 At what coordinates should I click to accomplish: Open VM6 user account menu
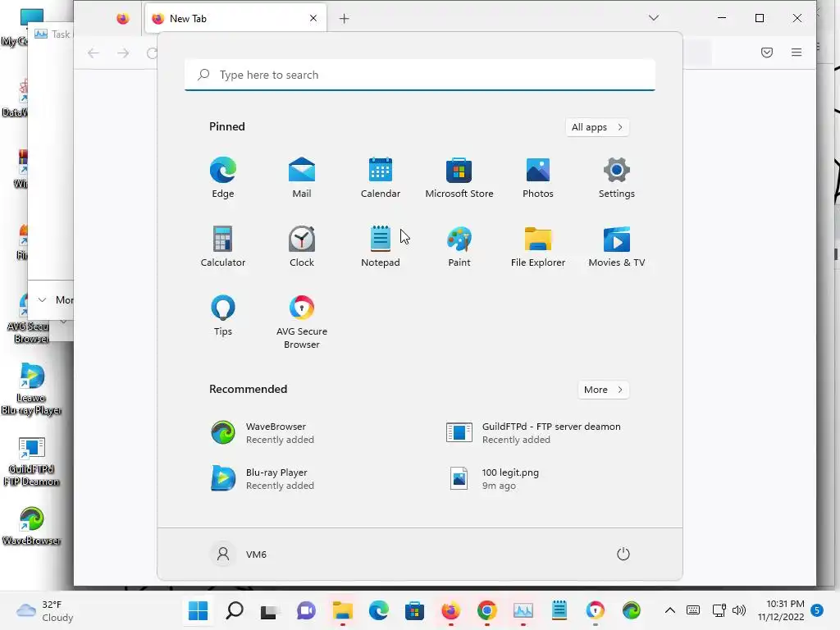point(240,554)
